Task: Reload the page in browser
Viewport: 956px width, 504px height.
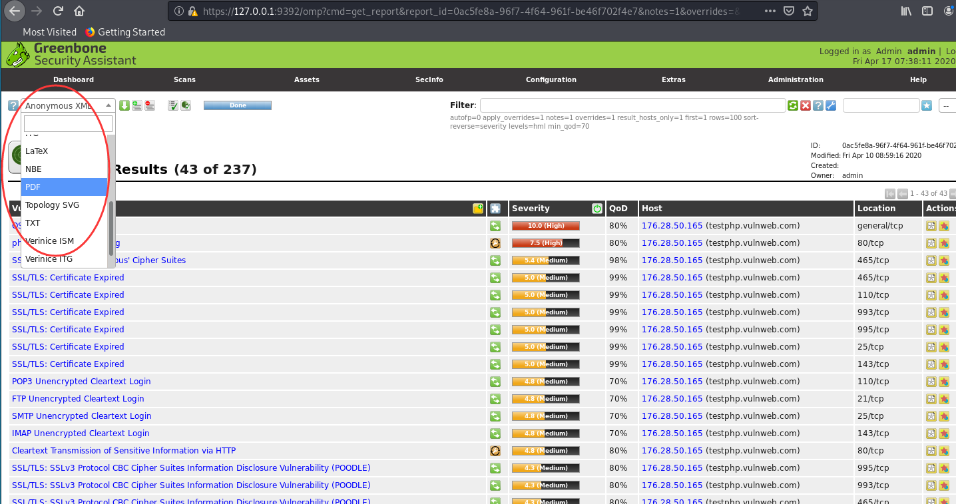Action: [x=58, y=11]
